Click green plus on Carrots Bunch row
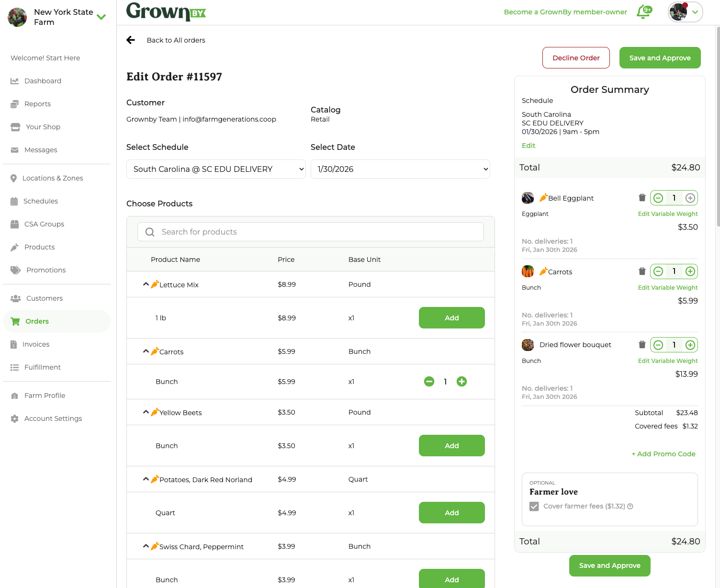Screen dimensions: 720x588 click(x=461, y=382)
